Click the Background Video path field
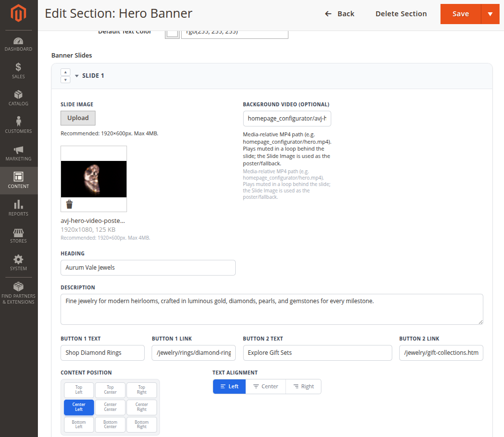The width and height of the screenshot is (504, 437). coord(287,119)
